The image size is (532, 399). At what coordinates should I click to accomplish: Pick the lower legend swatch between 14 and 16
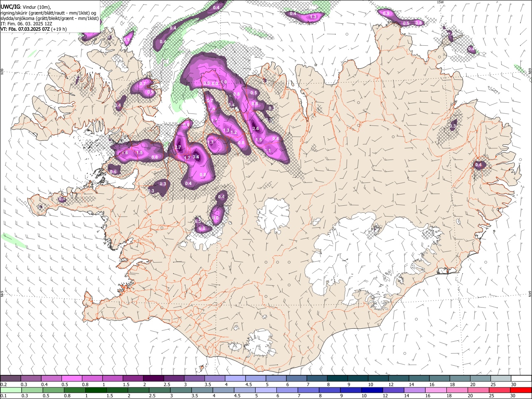(x=414, y=390)
